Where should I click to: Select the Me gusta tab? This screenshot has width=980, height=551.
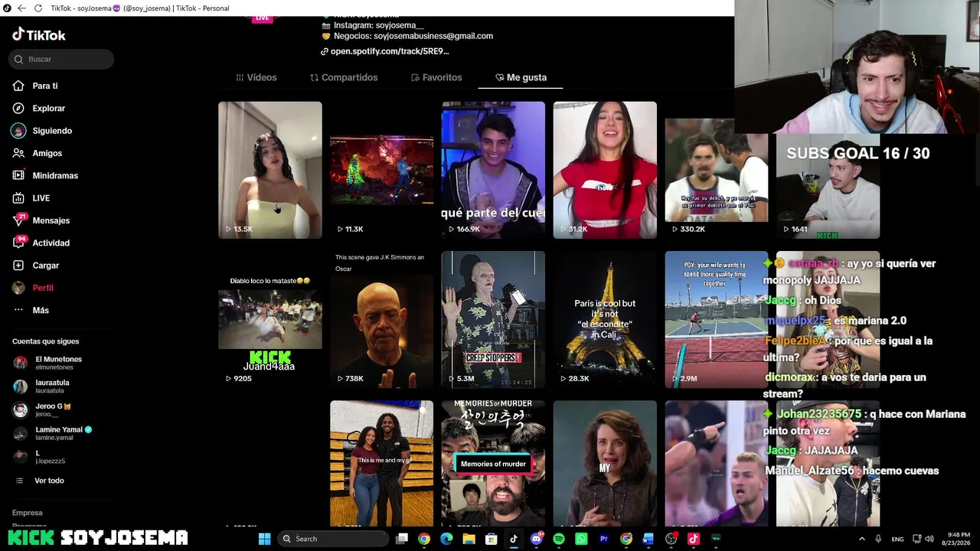tap(521, 77)
